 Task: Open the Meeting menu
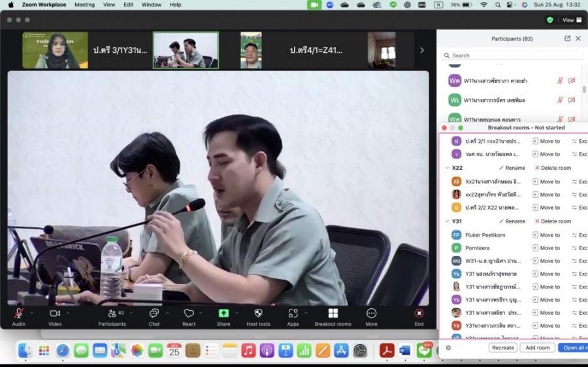tap(84, 5)
